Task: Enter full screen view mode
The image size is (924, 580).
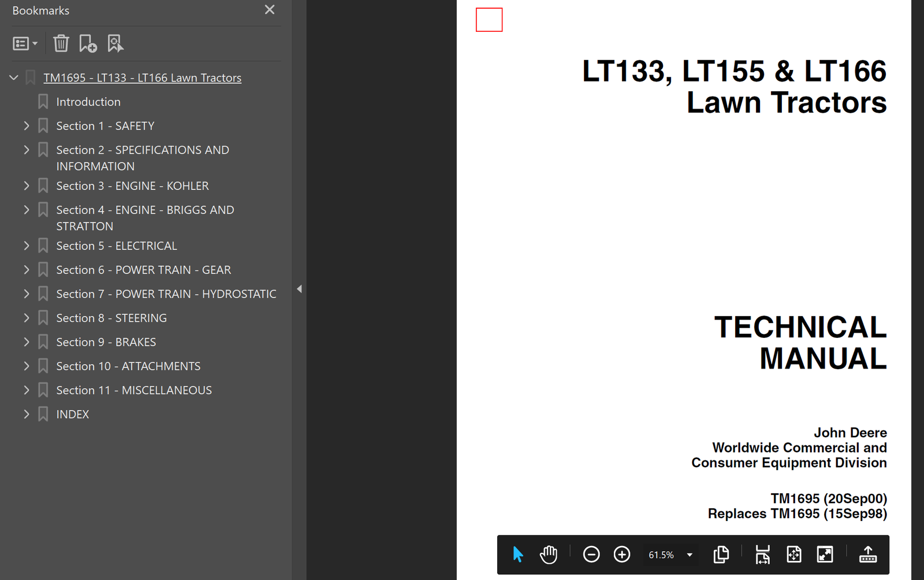Action: click(825, 555)
